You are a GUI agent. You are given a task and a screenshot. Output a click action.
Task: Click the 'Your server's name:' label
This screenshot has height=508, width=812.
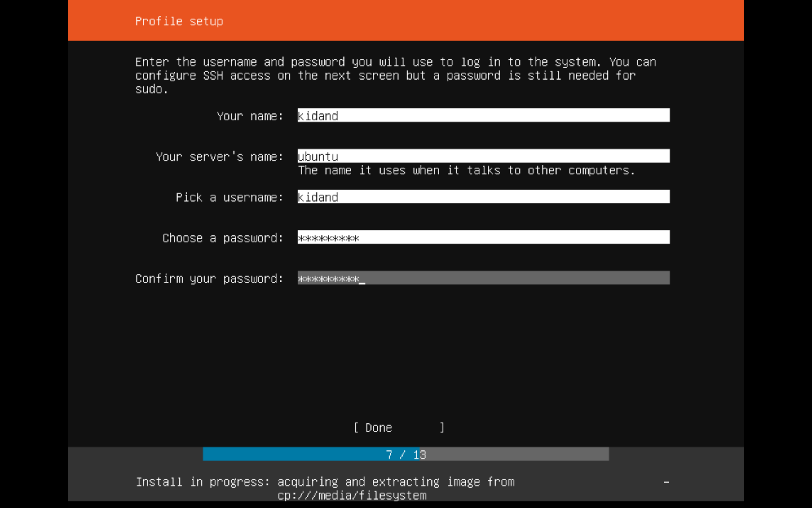[x=219, y=157]
